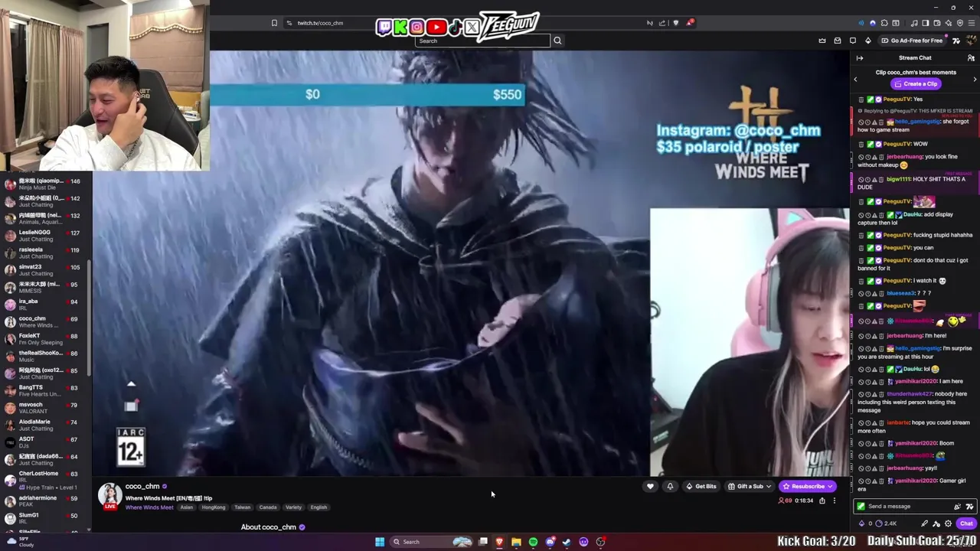Click the Where Winds Meet category link
Viewport: 980px width, 551px height.
pos(149,507)
